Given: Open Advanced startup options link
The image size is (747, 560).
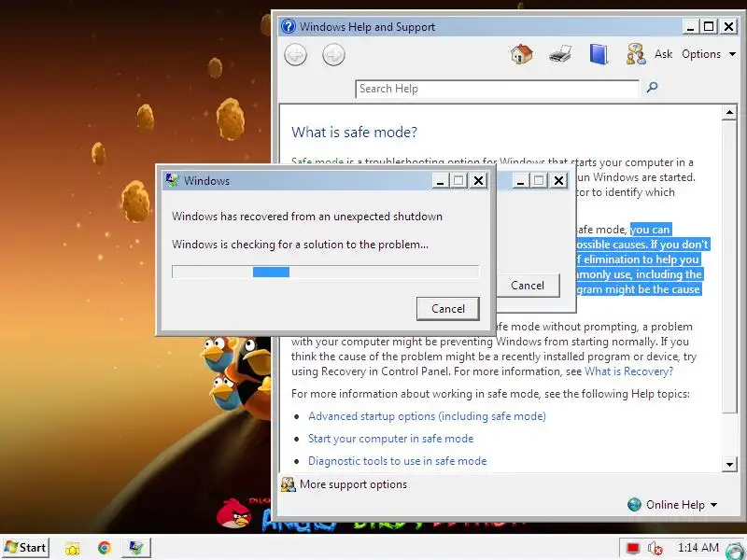Looking at the screenshot, I should (x=427, y=416).
